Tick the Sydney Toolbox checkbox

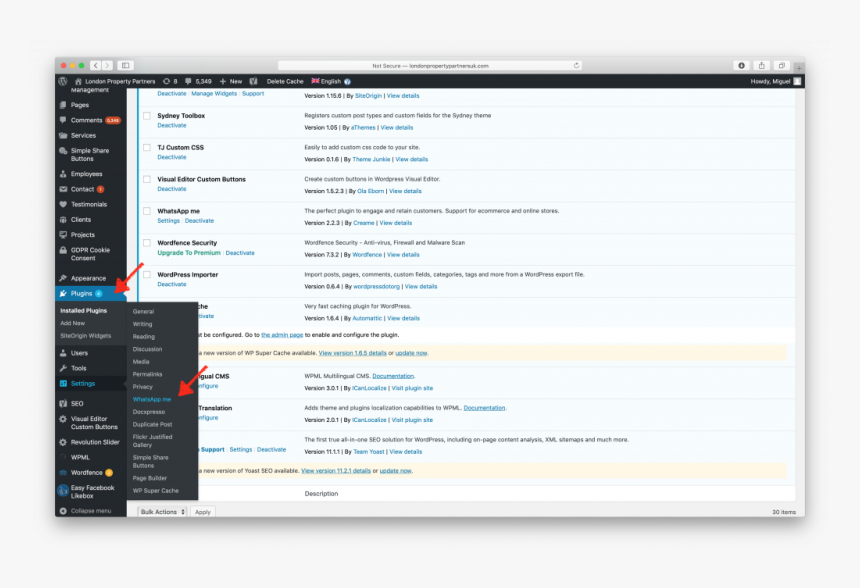[x=147, y=116]
